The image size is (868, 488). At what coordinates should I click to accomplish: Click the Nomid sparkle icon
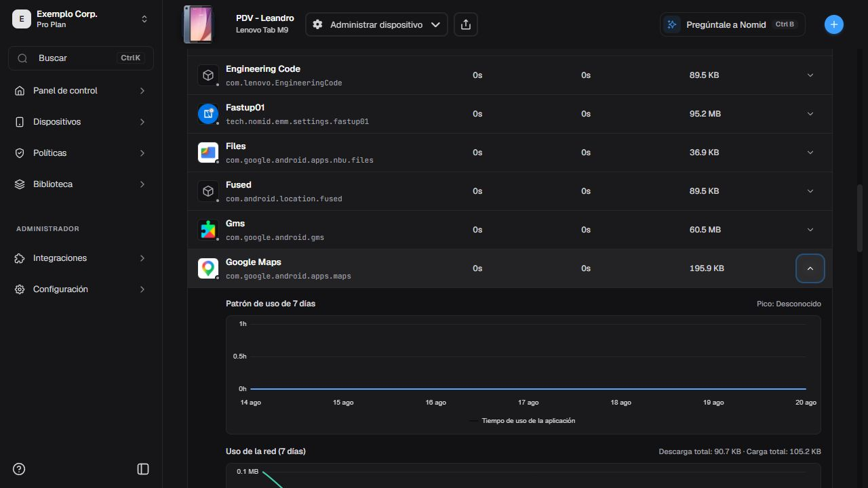coord(672,24)
